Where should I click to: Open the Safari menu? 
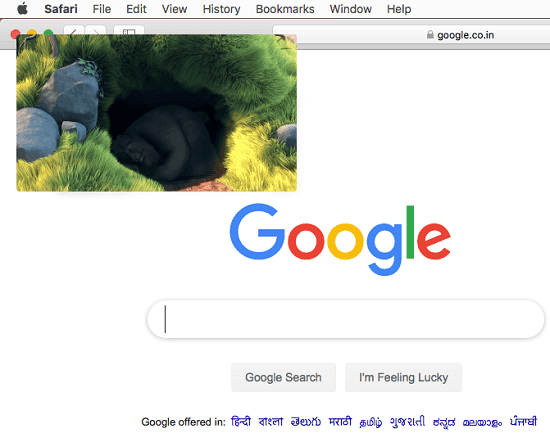pos(61,9)
